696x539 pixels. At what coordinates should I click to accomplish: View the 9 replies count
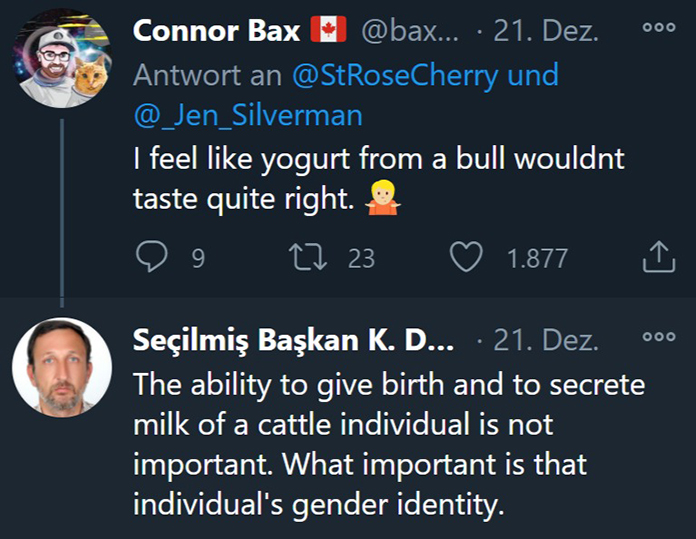[198, 259]
